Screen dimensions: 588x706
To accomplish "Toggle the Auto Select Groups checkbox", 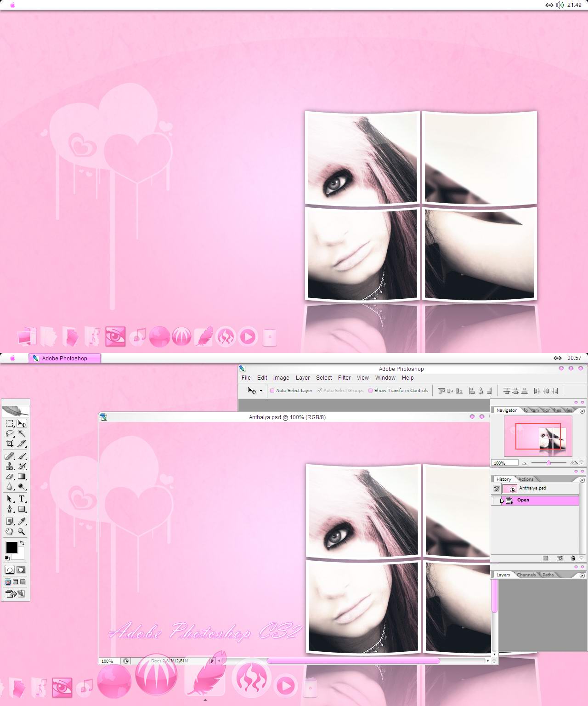I will coord(320,391).
